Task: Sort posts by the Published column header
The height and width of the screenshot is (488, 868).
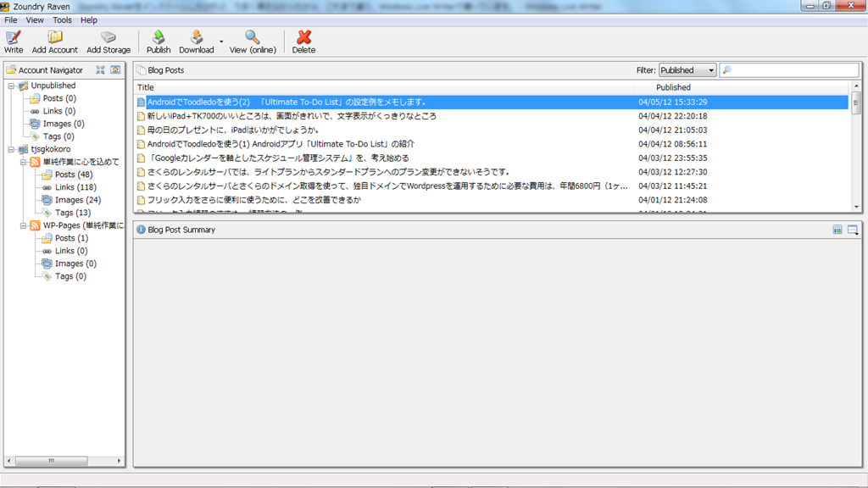Action: click(x=673, y=87)
